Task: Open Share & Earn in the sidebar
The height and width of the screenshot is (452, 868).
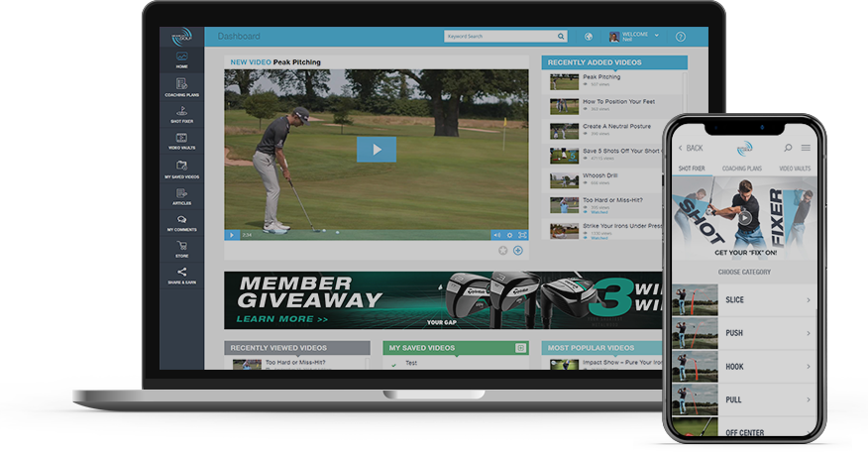Action: point(181,276)
